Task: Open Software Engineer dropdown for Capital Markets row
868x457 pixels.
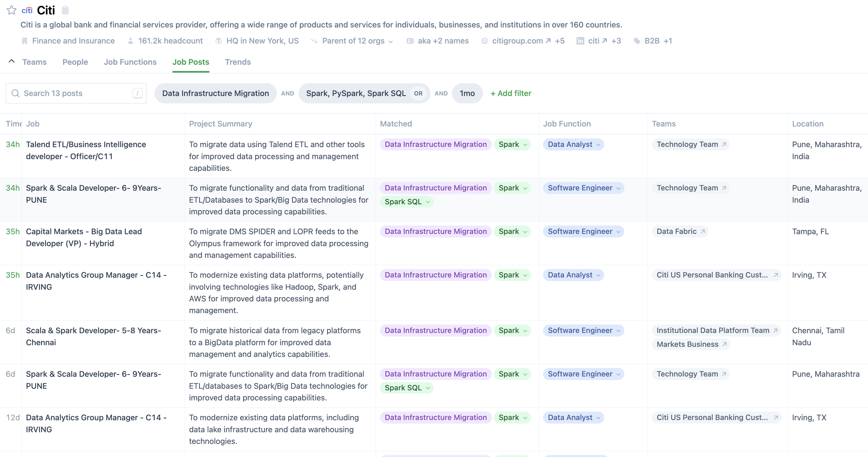Action: [583, 231]
